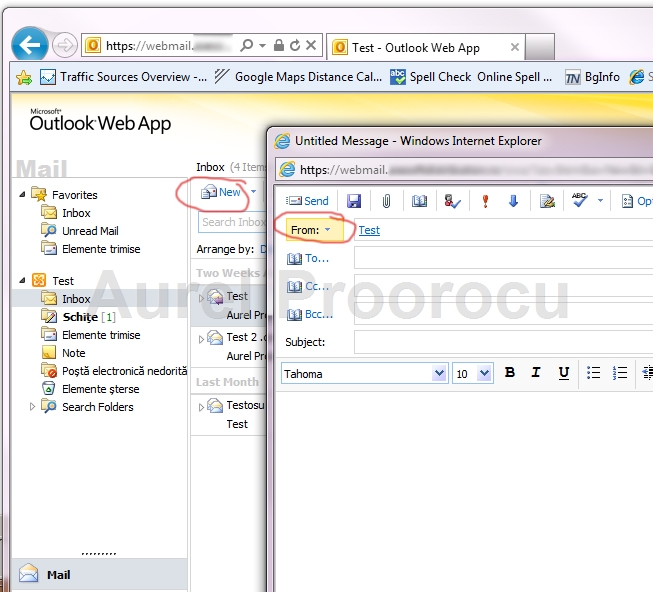Viewport: 653px width, 592px height.
Task: Run spell check with ABC checkmark icon
Action: coord(580,200)
